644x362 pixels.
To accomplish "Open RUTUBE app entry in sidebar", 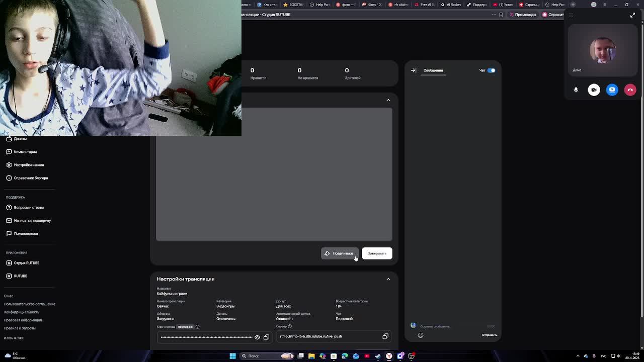I will click(x=17, y=276).
